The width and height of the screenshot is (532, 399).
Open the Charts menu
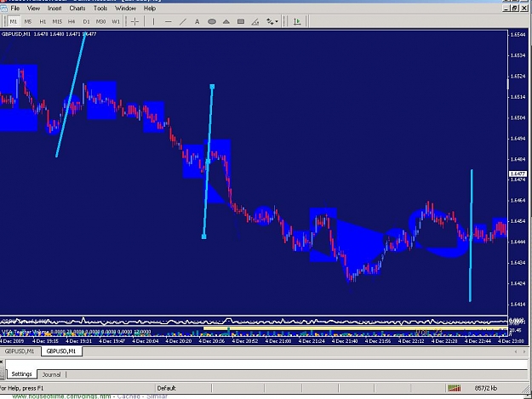[x=77, y=9]
